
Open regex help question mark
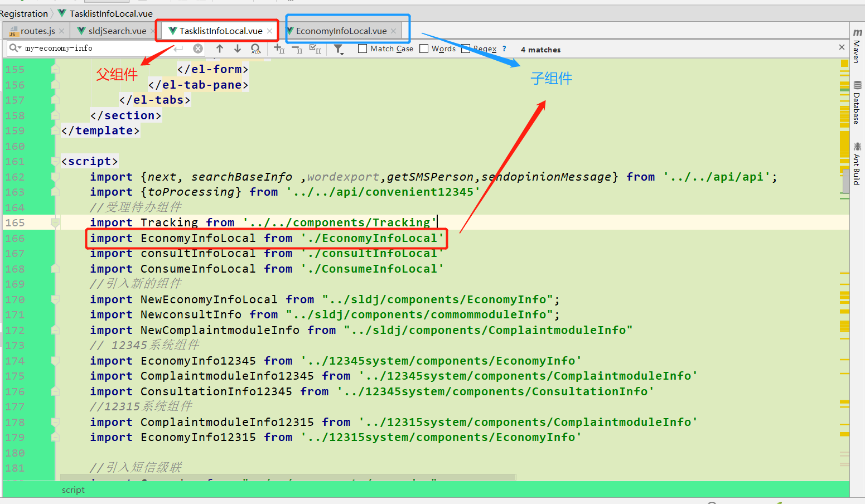(x=504, y=49)
